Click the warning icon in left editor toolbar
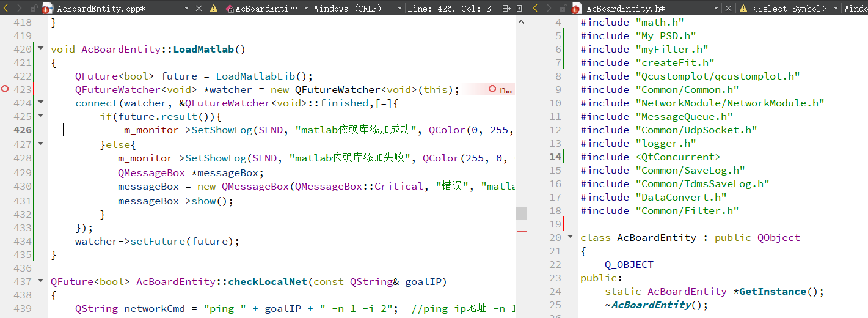The width and height of the screenshot is (868, 318). (x=214, y=8)
